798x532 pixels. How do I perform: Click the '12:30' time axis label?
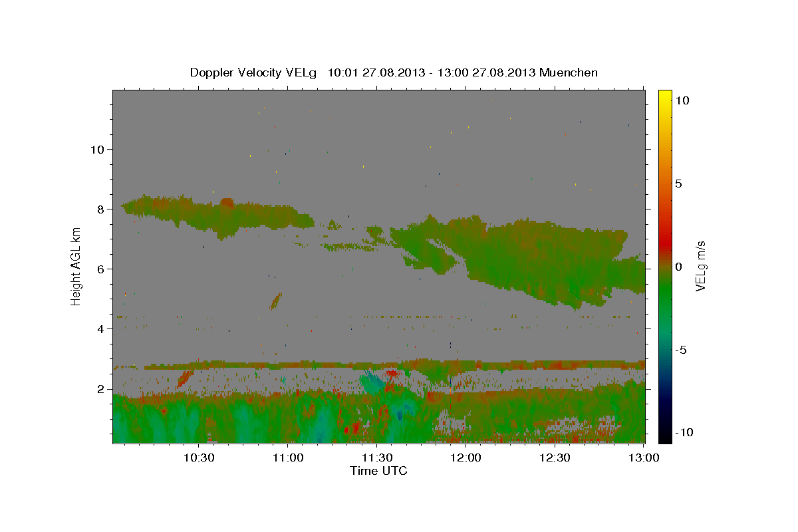tap(555, 458)
